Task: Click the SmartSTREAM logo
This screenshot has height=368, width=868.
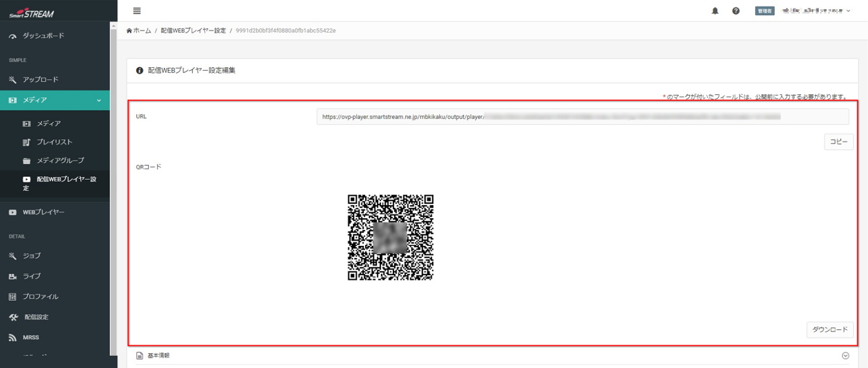Action: pyautogui.click(x=32, y=14)
